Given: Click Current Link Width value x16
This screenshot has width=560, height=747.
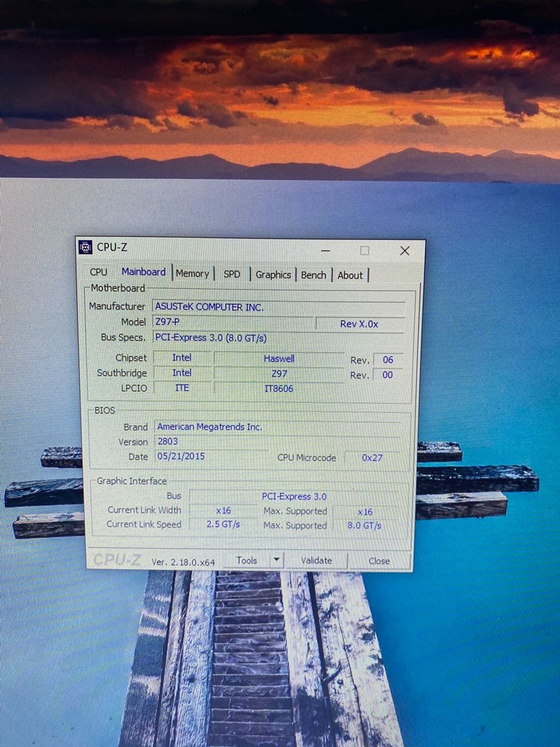Looking at the screenshot, I should (x=223, y=511).
